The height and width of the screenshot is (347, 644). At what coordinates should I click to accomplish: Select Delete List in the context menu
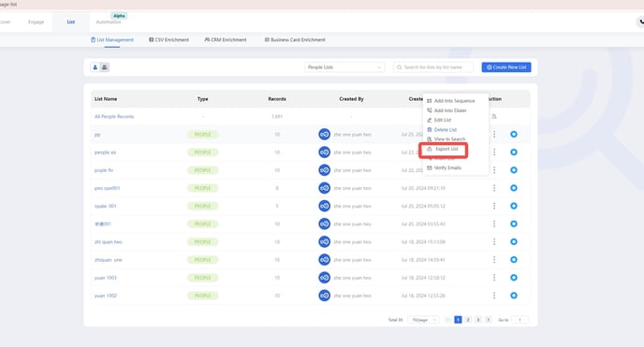point(442,130)
